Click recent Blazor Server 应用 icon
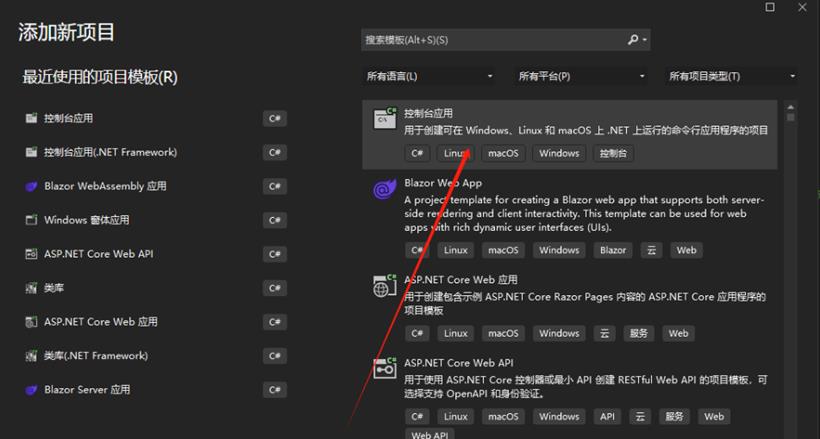Viewport: 820px width, 439px height. (x=31, y=390)
